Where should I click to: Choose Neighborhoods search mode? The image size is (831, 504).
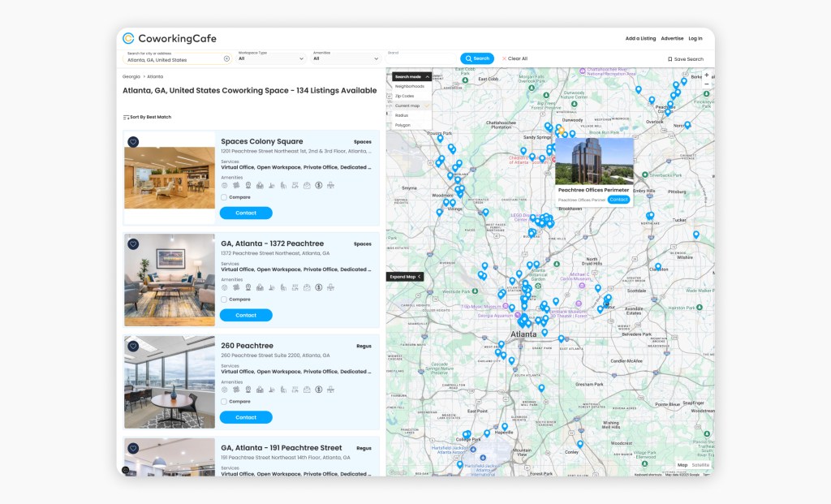tap(410, 86)
